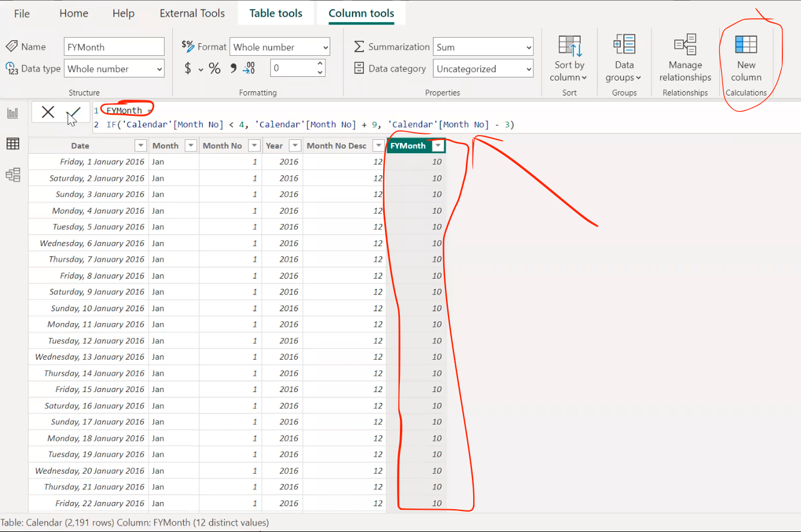Switch to Report view in sidebar
The image size is (801, 532).
tap(13, 113)
